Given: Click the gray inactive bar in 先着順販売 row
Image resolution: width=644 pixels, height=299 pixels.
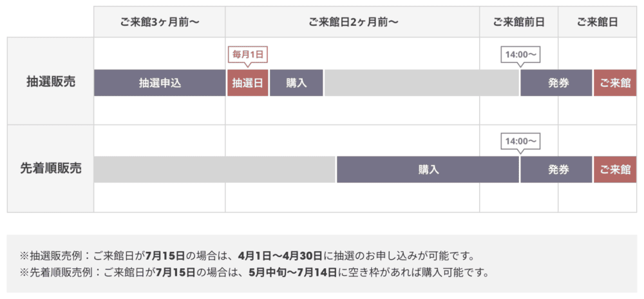Looking at the screenshot, I should point(214,169).
